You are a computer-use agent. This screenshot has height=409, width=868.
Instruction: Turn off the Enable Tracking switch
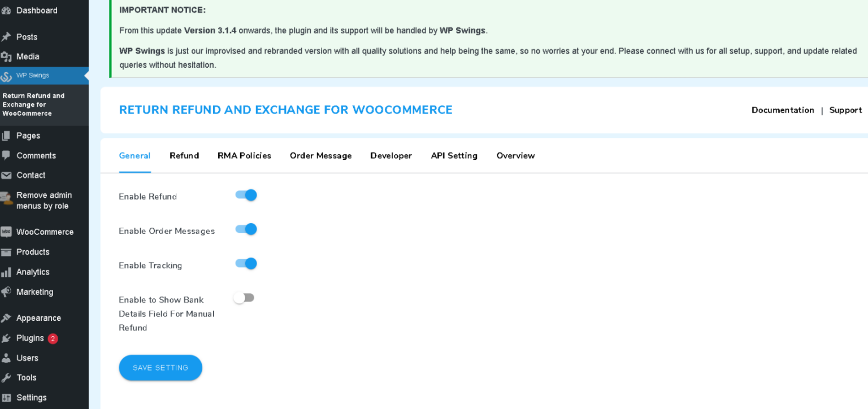[x=246, y=263]
